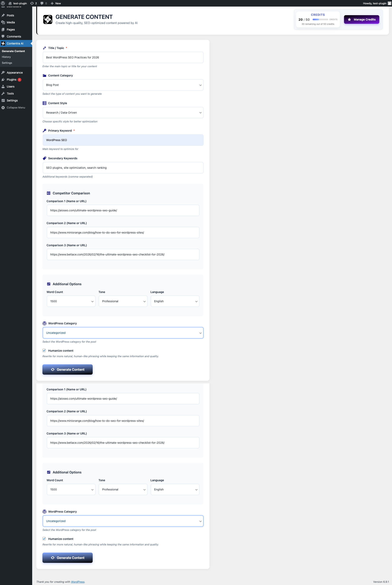This screenshot has width=392, height=585.
Task: Open the Contentra AI sidebar icon
Action: [3, 43]
